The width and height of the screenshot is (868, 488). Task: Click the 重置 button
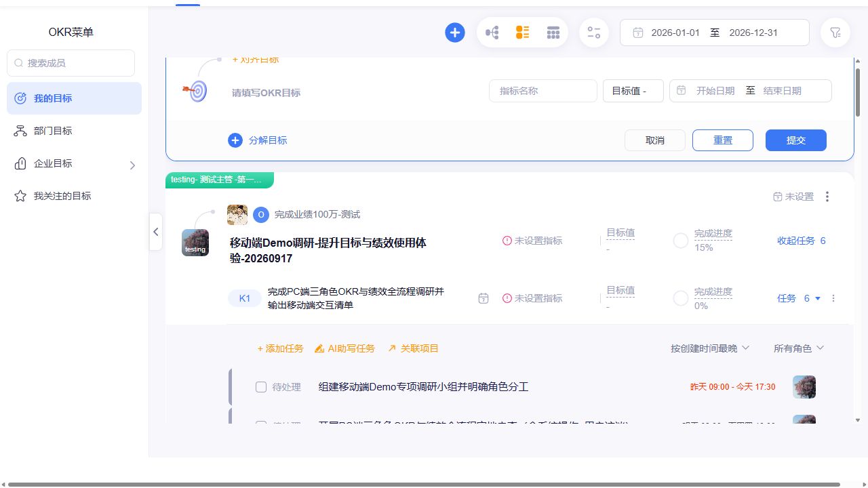(x=723, y=140)
